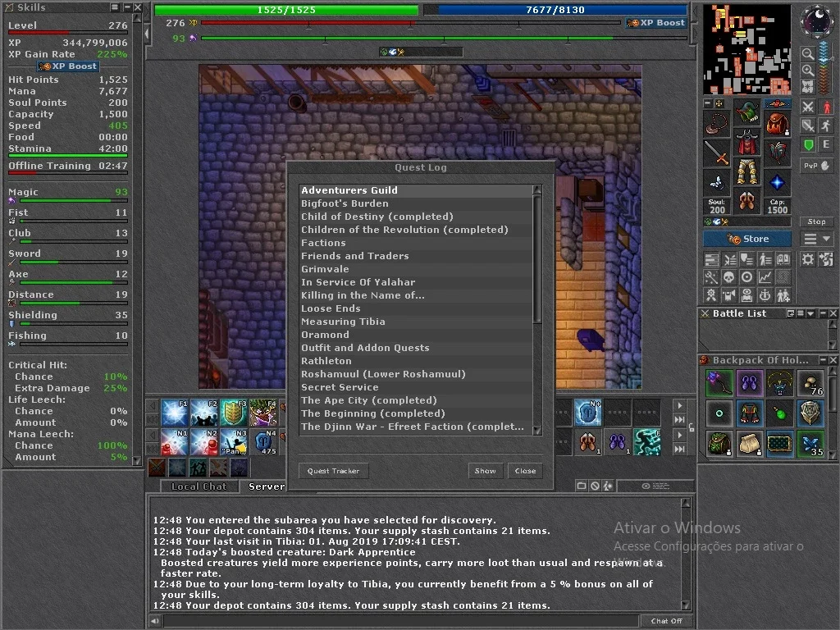840x630 pixels.
Task: Toggle the eye icon in chat bar
Action: click(x=646, y=486)
